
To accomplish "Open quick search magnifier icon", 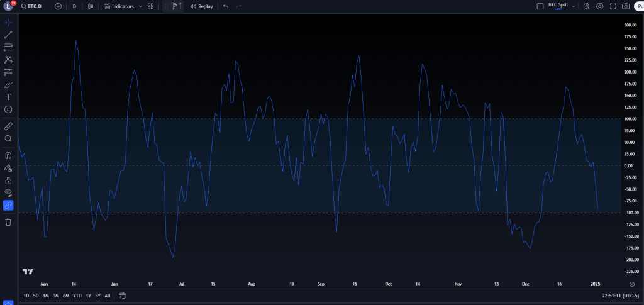I will pyautogui.click(x=587, y=6).
